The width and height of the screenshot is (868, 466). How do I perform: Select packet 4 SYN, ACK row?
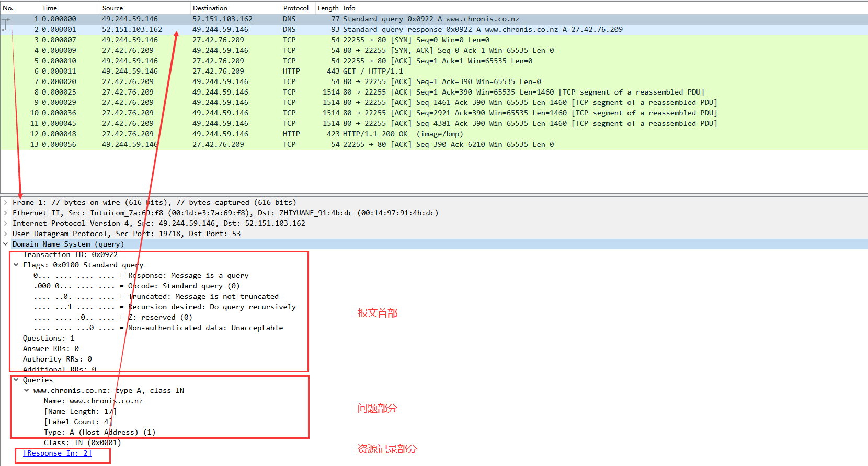[434, 50]
